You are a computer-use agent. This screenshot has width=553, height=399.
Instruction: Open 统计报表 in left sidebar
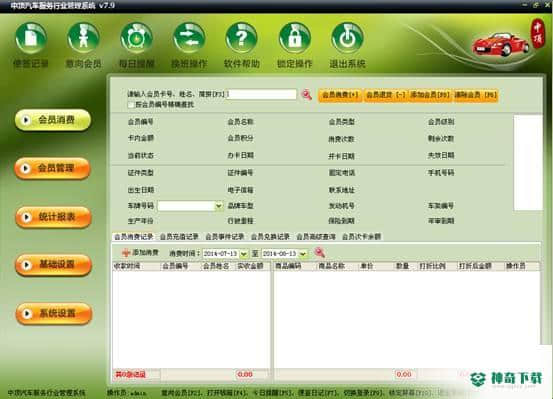pos(54,217)
